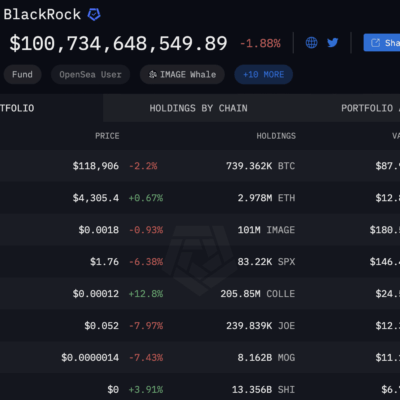400x400 pixels.
Task: Select the $118,906 price cell
Action: 96,166
